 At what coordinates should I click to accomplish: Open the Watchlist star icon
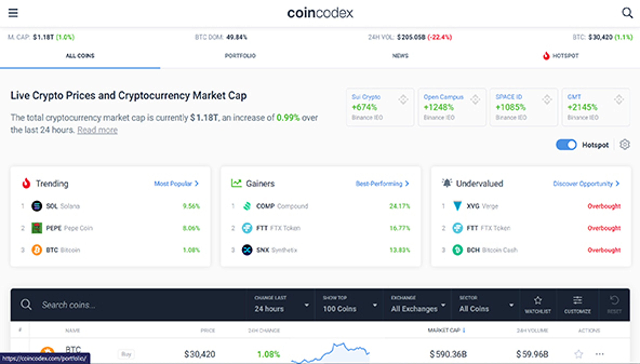click(x=537, y=301)
